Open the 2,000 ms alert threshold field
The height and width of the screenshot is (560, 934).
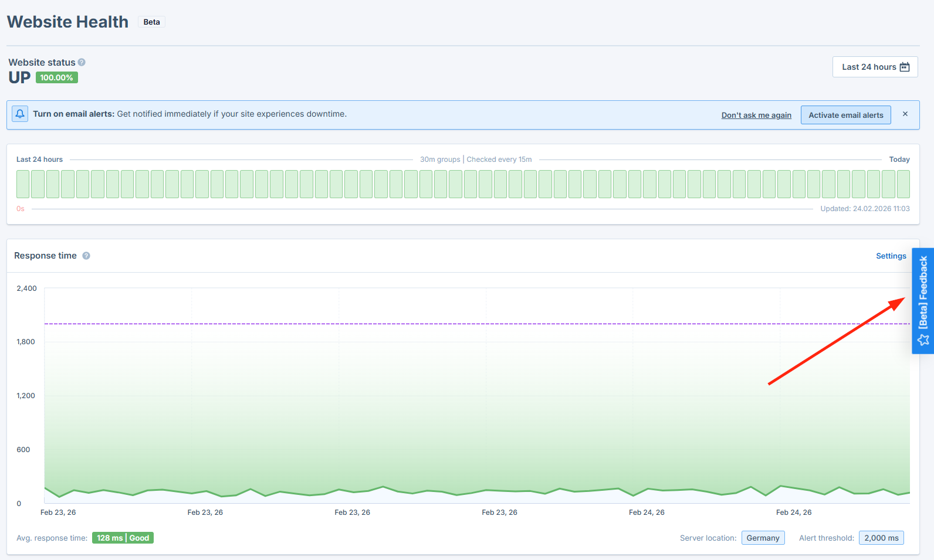tap(881, 538)
